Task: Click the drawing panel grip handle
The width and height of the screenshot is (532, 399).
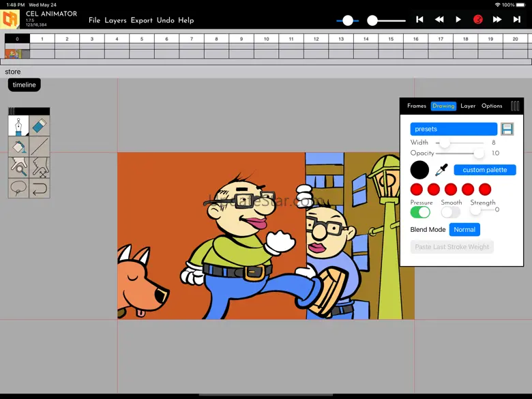Action: point(515,106)
